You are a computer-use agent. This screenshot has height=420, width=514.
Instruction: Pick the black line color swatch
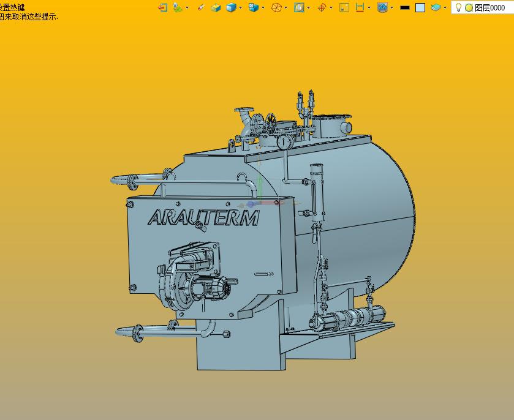point(405,7)
